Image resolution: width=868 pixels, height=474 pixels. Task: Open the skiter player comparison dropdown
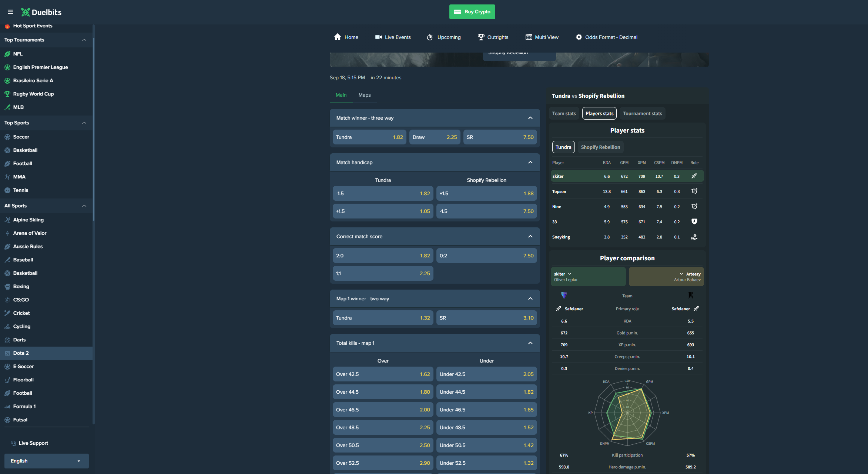tap(588, 277)
